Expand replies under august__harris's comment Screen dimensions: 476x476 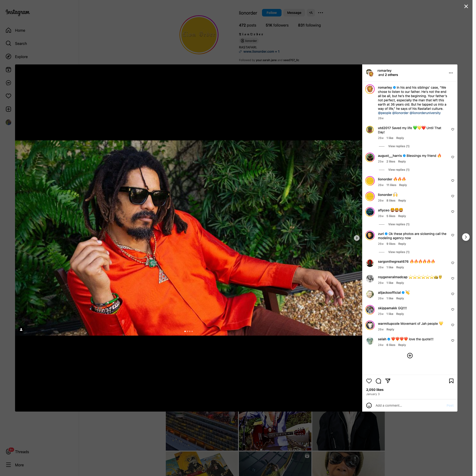399,170
